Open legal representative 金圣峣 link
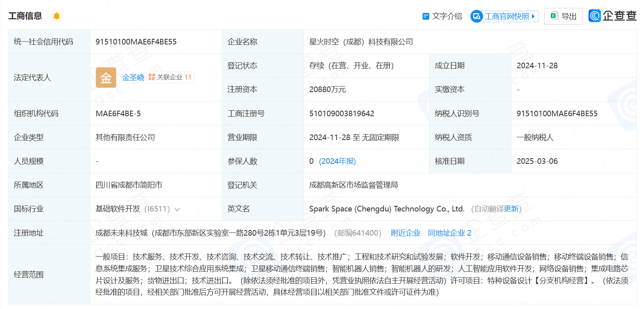644x309 pixels. pyautogui.click(x=133, y=77)
